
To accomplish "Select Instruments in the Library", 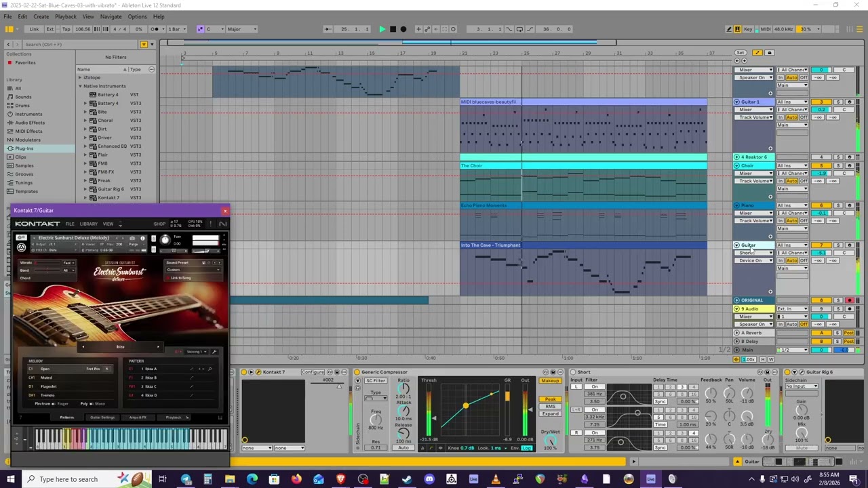I will (x=28, y=114).
